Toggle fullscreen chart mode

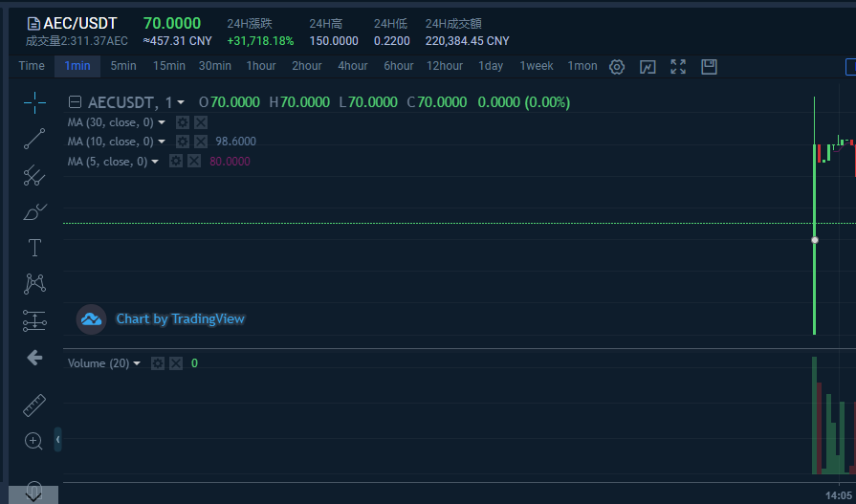tap(678, 66)
